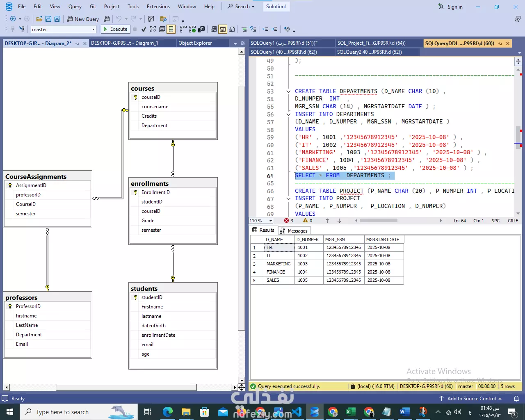Save the current query file

[48, 19]
